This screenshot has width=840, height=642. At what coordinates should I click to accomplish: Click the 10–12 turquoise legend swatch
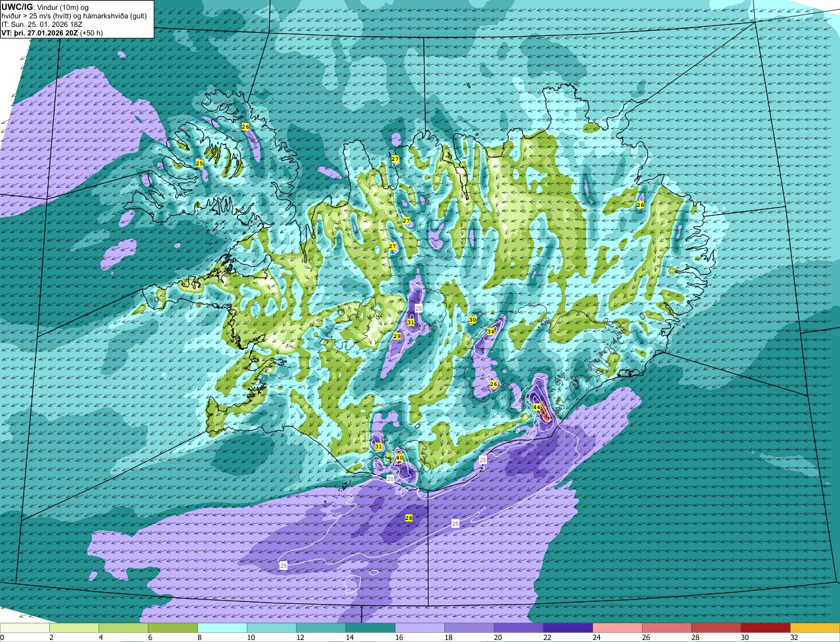[x=272, y=628]
